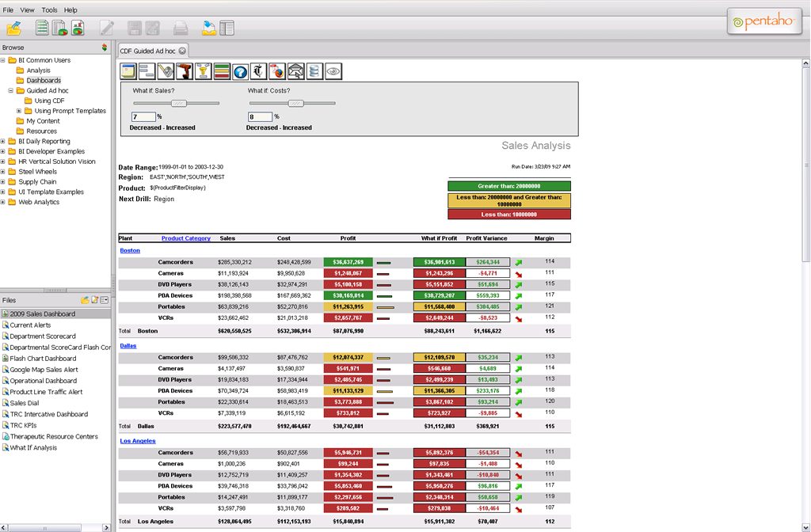Click the What if Costs slider handle
The width and height of the screenshot is (811, 532).
[296, 104]
